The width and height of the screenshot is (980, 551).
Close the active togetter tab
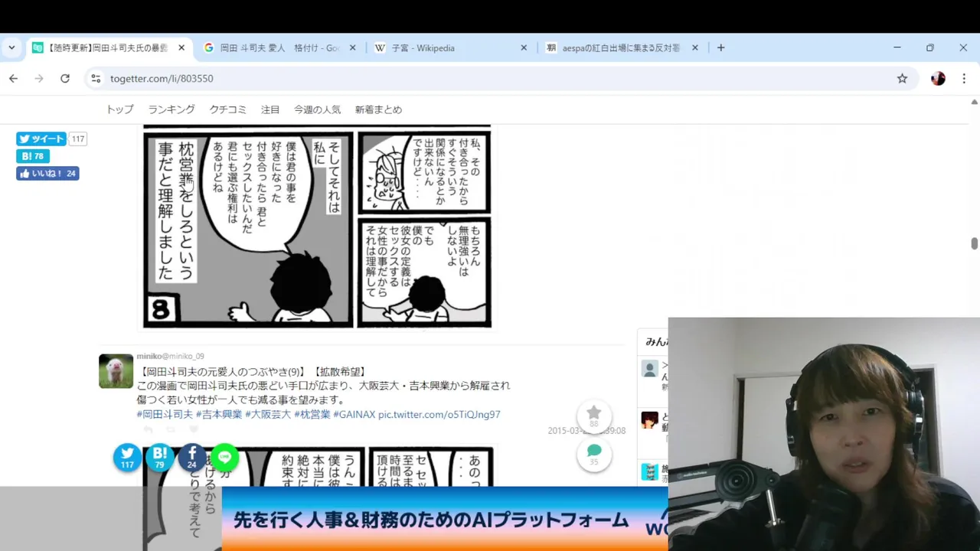[x=181, y=47]
